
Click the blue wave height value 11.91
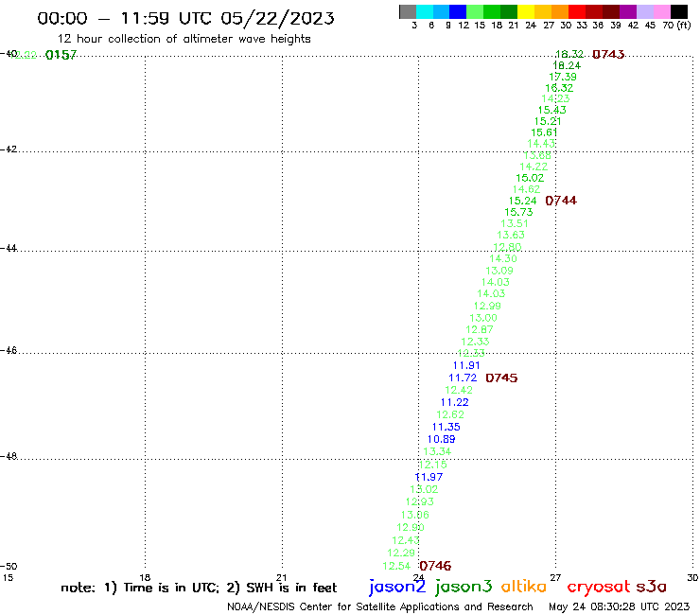pos(466,365)
